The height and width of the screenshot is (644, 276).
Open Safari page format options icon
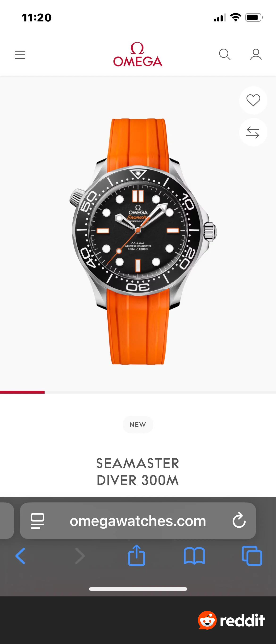coord(38,521)
